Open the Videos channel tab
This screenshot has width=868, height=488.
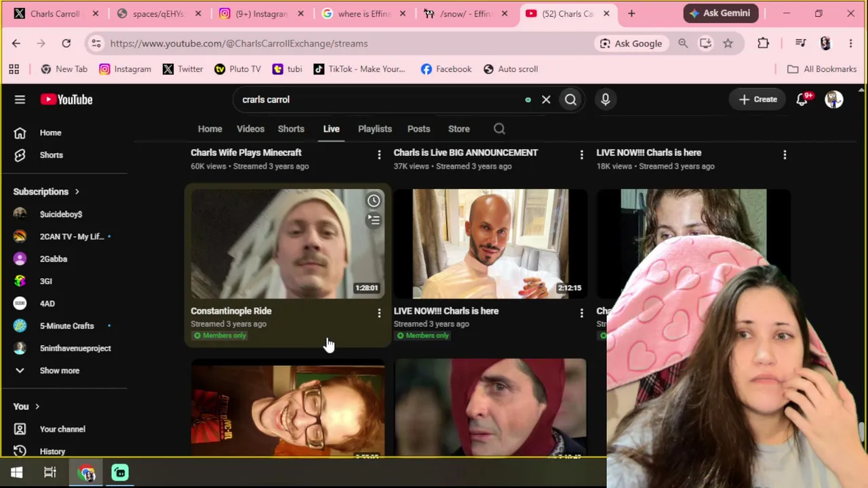(x=250, y=129)
